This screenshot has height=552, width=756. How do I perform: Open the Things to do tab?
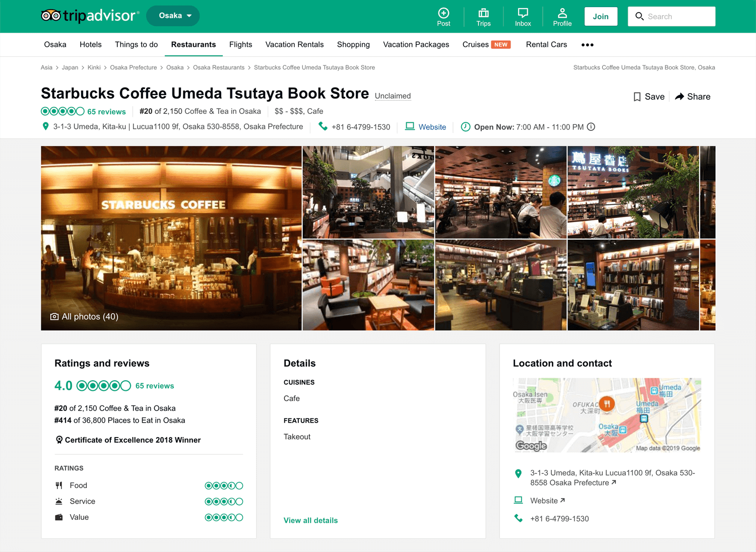136,44
